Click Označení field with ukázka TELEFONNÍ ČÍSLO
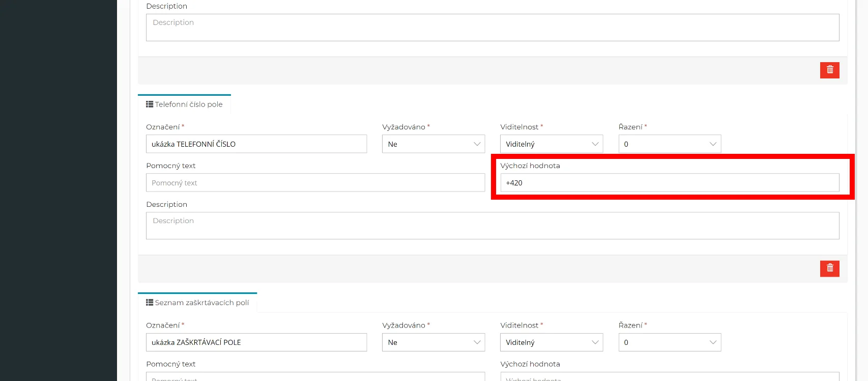868x381 pixels. click(x=256, y=144)
